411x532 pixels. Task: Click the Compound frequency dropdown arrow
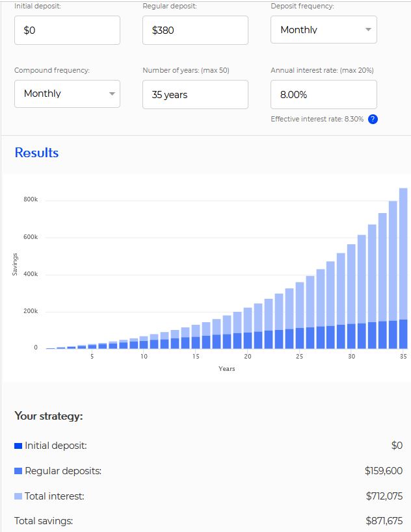click(112, 94)
